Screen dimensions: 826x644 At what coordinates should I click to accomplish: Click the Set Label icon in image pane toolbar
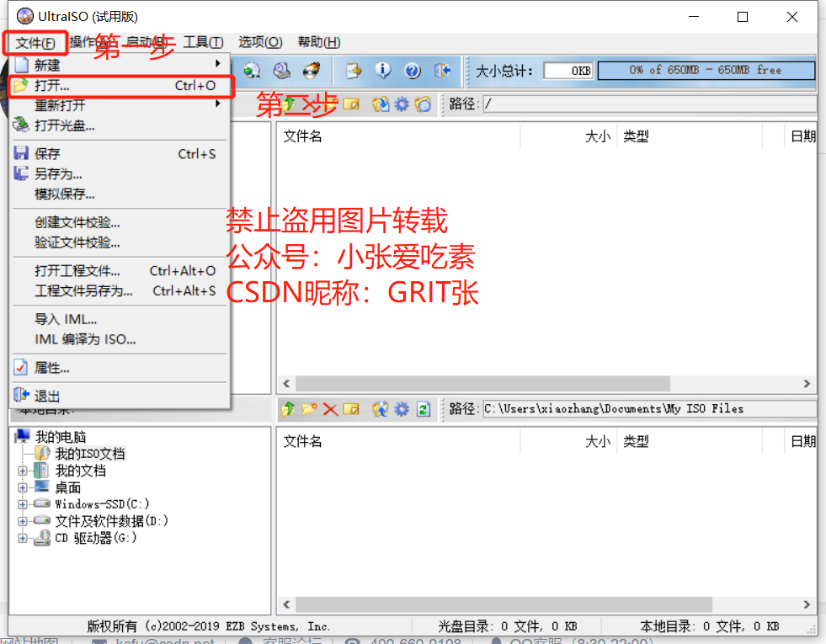point(423,104)
